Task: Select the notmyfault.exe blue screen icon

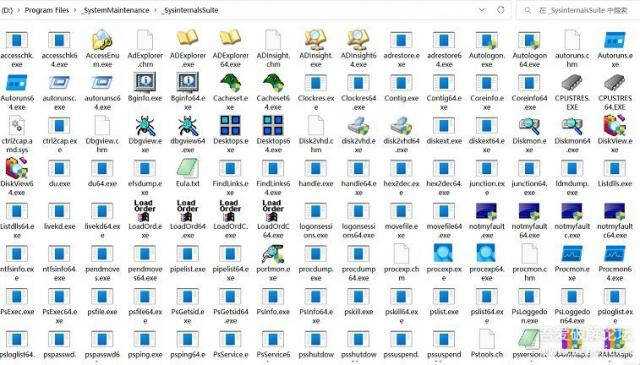Action: point(487,211)
